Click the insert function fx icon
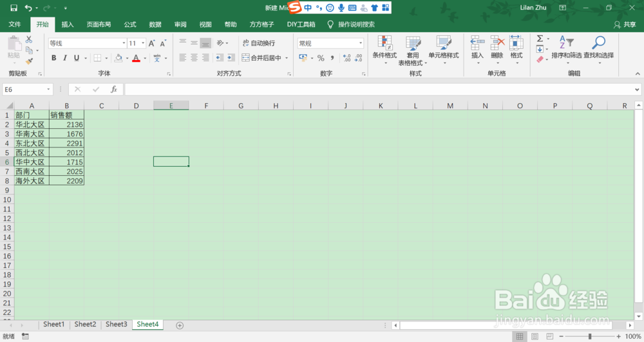This screenshot has width=644, height=342. pyautogui.click(x=114, y=89)
